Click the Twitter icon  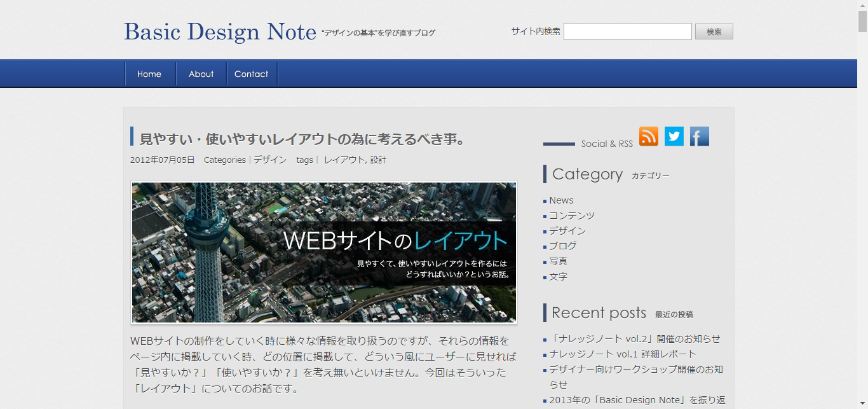[x=674, y=136]
